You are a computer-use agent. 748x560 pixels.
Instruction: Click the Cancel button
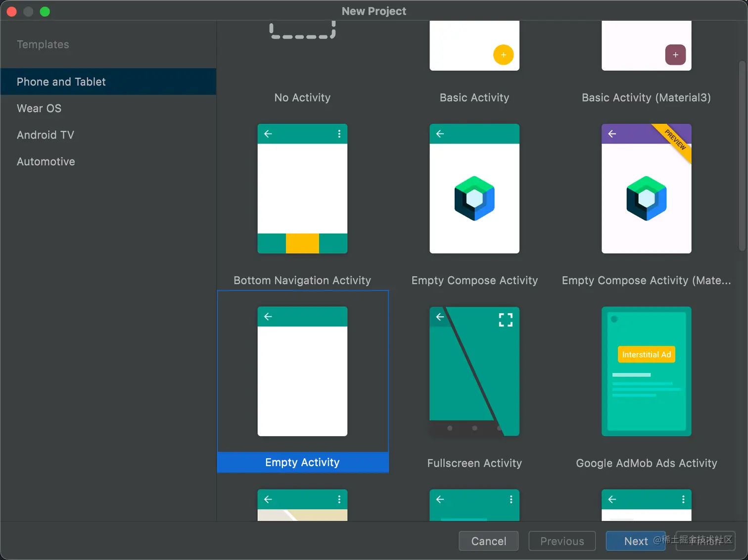click(x=488, y=541)
